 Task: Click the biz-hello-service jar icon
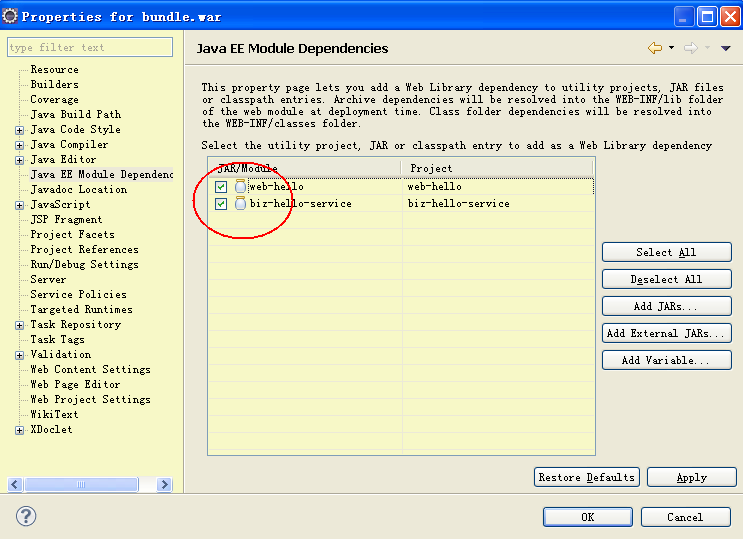coord(240,203)
